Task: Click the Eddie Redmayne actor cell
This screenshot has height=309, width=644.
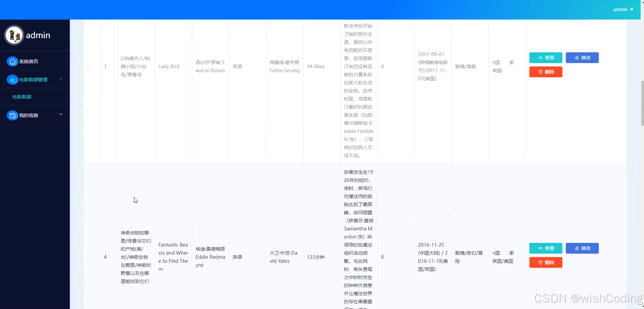Action: 210,257
